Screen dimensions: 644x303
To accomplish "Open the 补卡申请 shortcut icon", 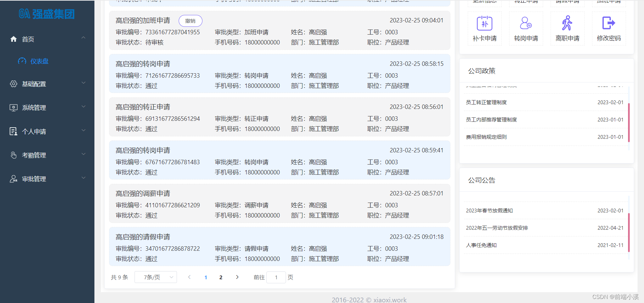I will click(485, 23).
